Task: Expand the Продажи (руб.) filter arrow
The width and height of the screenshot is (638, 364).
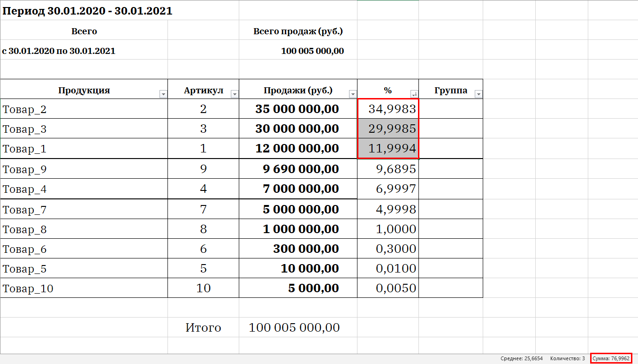Action: [353, 94]
